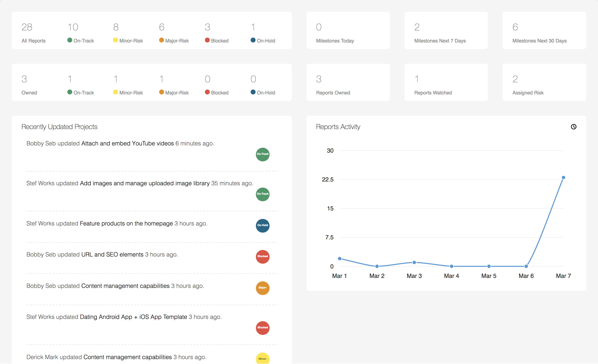Open Feature products on the homepage project
The image size is (598, 364).
tap(126, 223)
